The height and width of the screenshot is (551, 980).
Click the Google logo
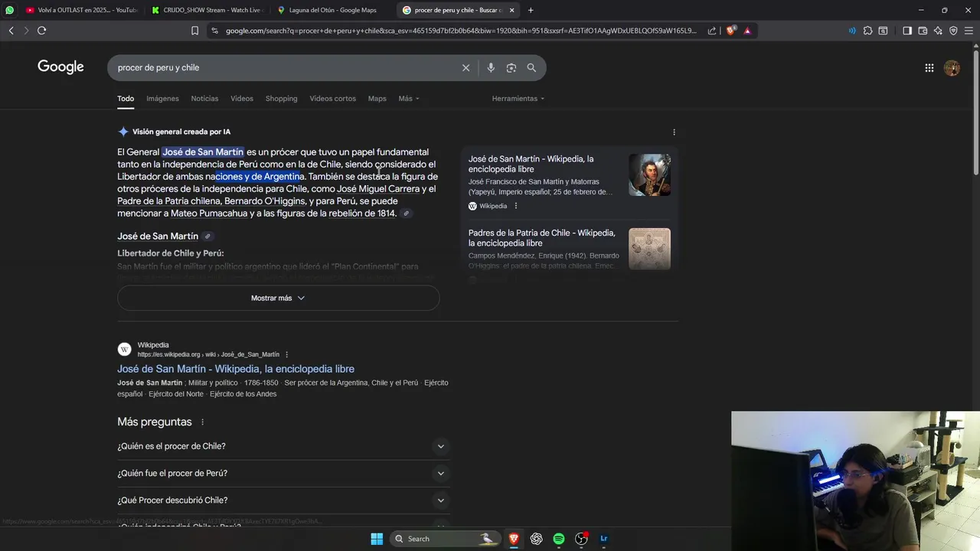coord(60,67)
